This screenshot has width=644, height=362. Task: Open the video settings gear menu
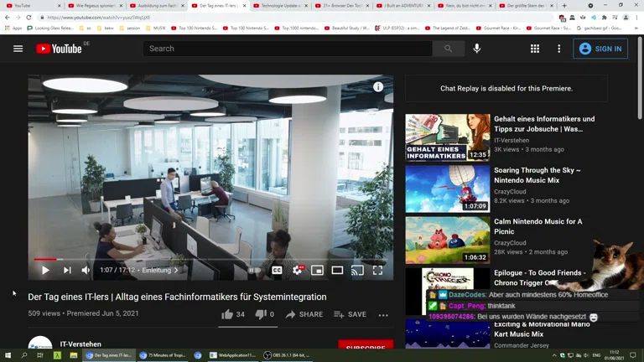[x=298, y=271]
